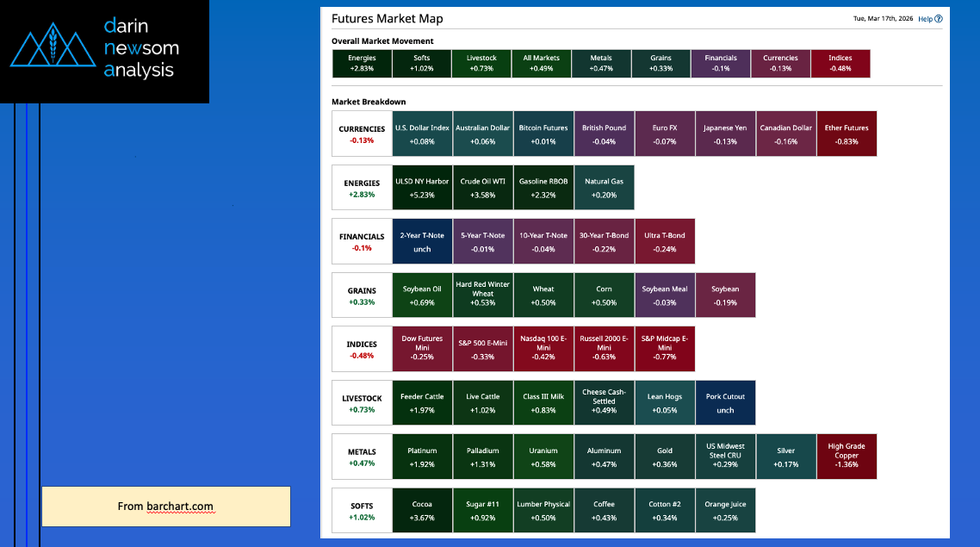The image size is (980, 547).
Task: Select the CURRENCIES category label
Action: 362,134
